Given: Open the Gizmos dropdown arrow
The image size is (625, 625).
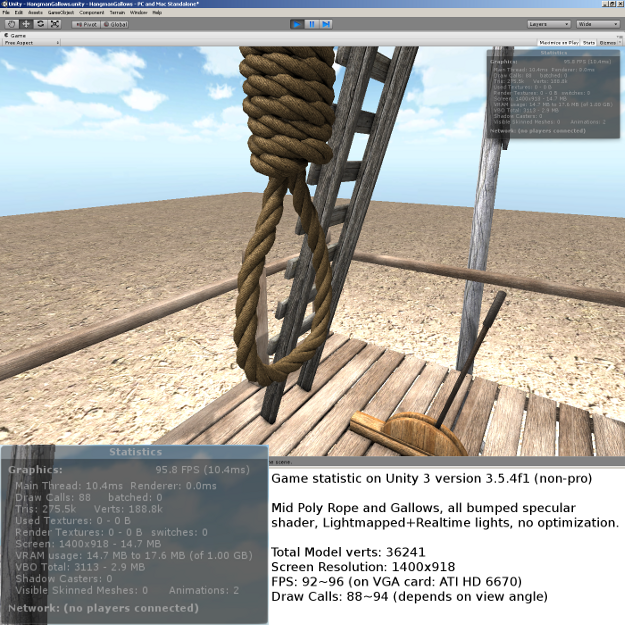Looking at the screenshot, I should (x=619, y=43).
